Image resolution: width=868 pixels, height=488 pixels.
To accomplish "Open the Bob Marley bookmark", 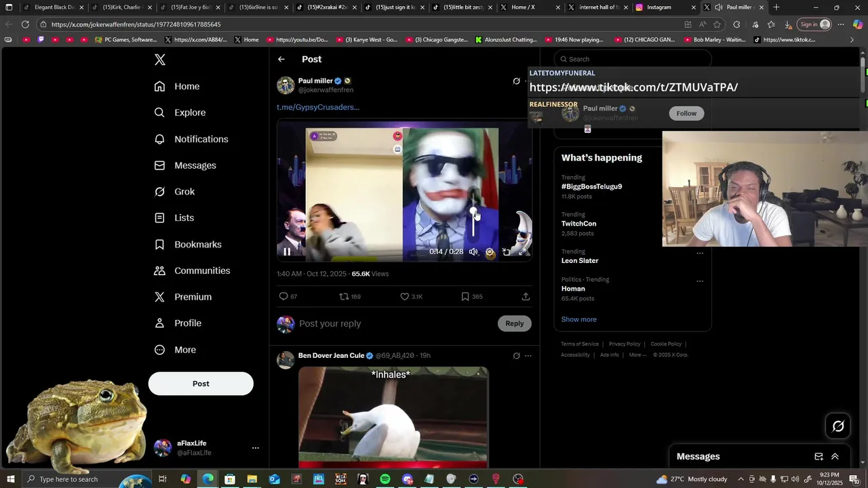I will pyautogui.click(x=714, y=40).
